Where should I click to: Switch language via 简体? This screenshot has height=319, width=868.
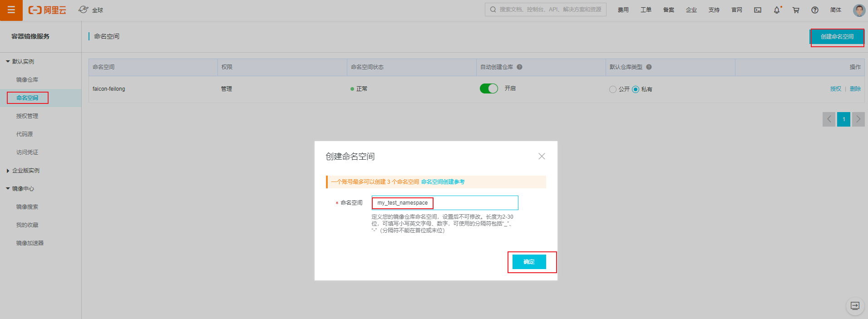click(836, 10)
